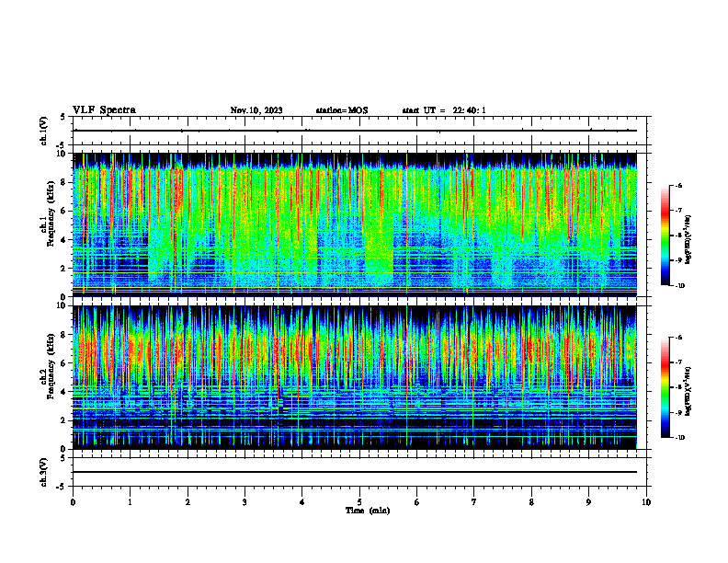Click the 2 kHz tick on ch.2 frequency axis
The height and width of the screenshot is (563, 728).
(64, 420)
